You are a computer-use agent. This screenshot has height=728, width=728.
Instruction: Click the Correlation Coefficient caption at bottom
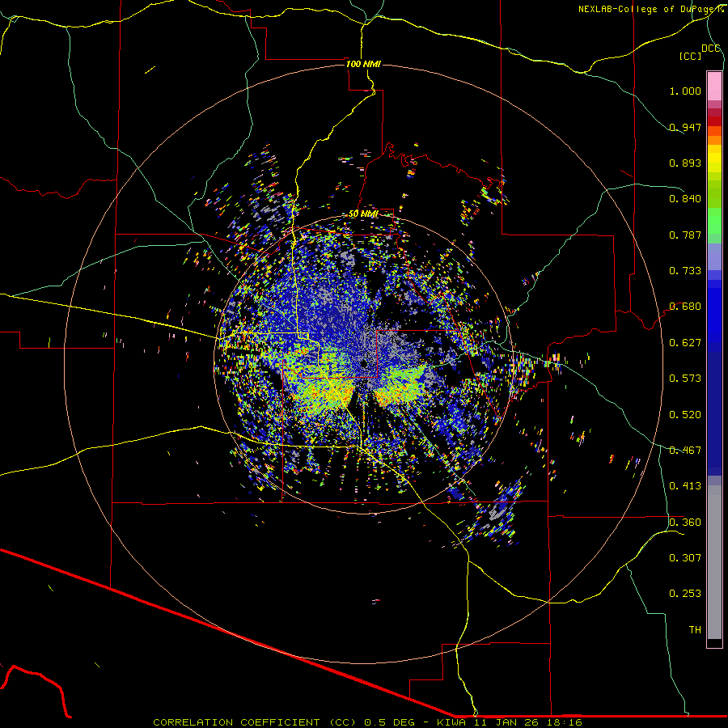click(x=367, y=722)
